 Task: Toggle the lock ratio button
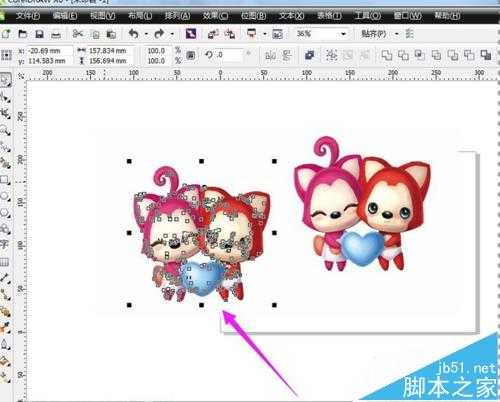190,55
